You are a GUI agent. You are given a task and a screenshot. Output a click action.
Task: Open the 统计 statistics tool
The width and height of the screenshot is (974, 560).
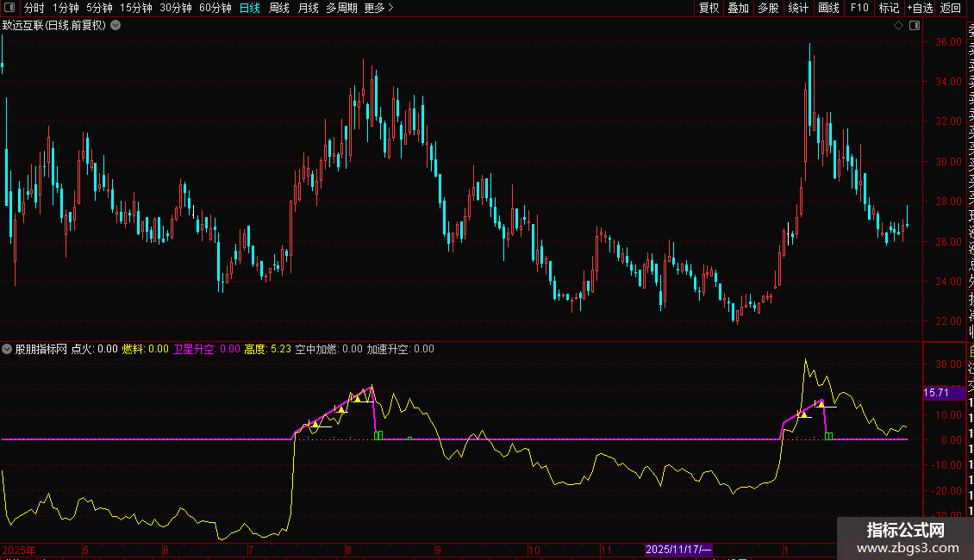click(x=798, y=9)
